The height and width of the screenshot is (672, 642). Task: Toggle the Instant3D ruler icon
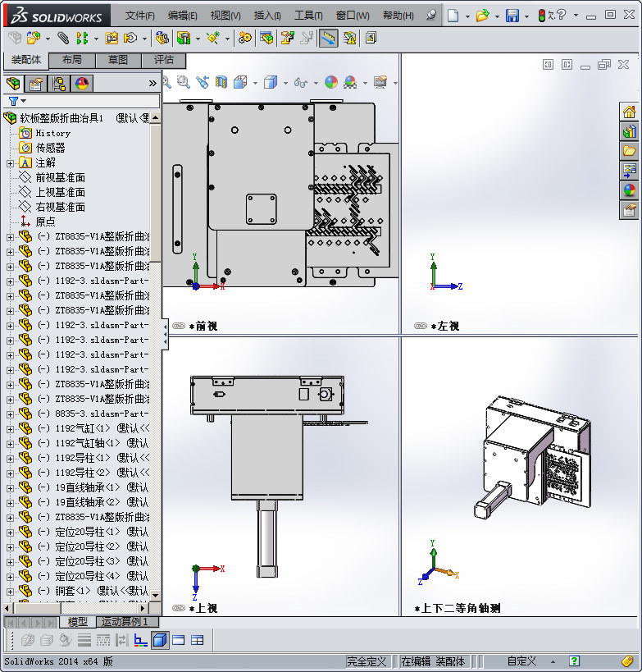coord(329,38)
